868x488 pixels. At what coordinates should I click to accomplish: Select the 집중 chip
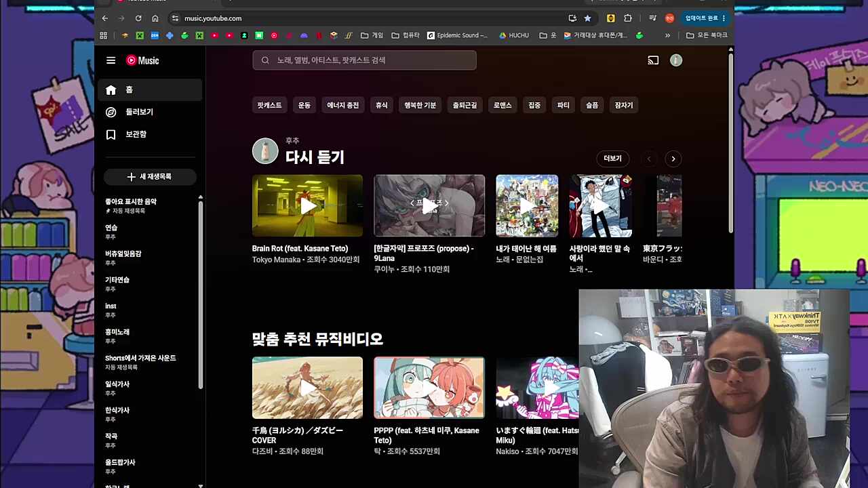pyautogui.click(x=534, y=105)
